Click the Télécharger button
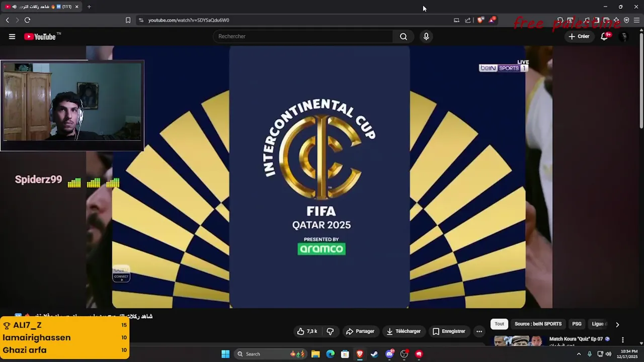 (403, 331)
